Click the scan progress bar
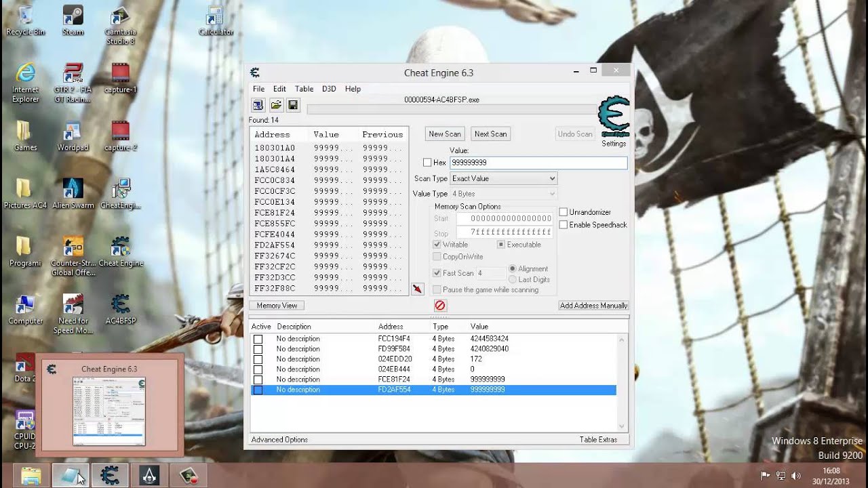The height and width of the screenshot is (488, 868). pos(452,109)
